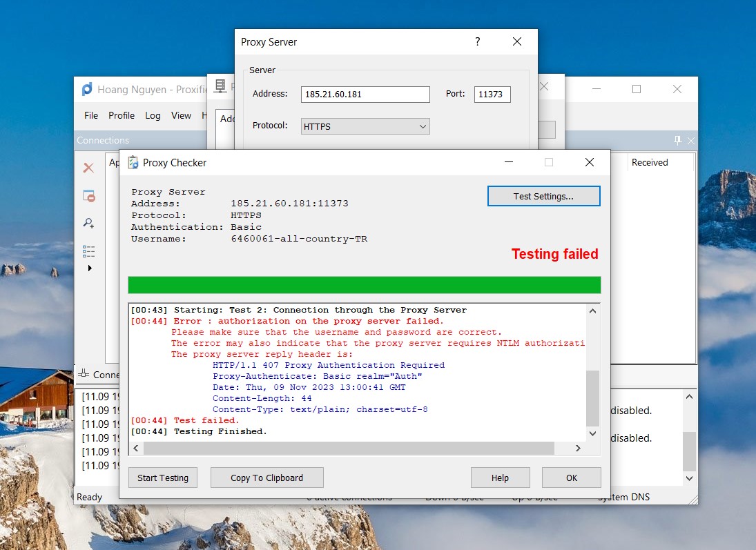Click the magnifier-with-plus icon in Connections toolbar

point(88,223)
